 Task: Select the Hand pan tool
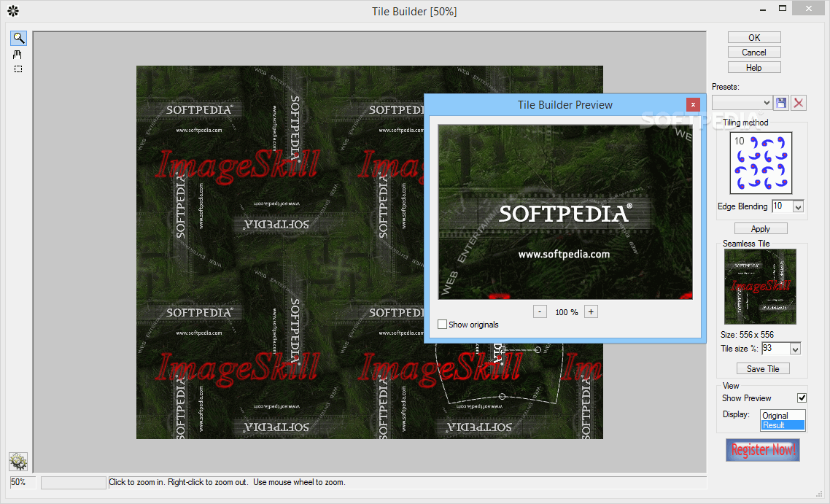click(x=18, y=55)
